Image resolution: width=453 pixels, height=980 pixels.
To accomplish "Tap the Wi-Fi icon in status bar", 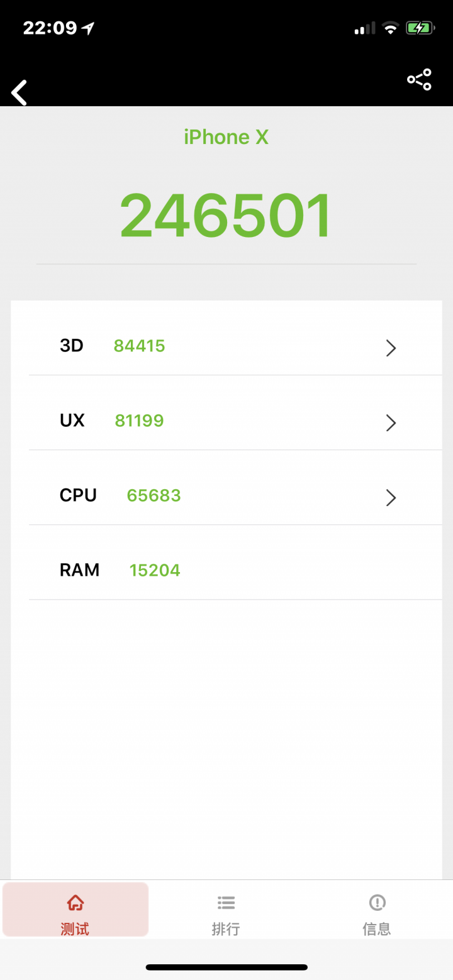I will [x=391, y=28].
